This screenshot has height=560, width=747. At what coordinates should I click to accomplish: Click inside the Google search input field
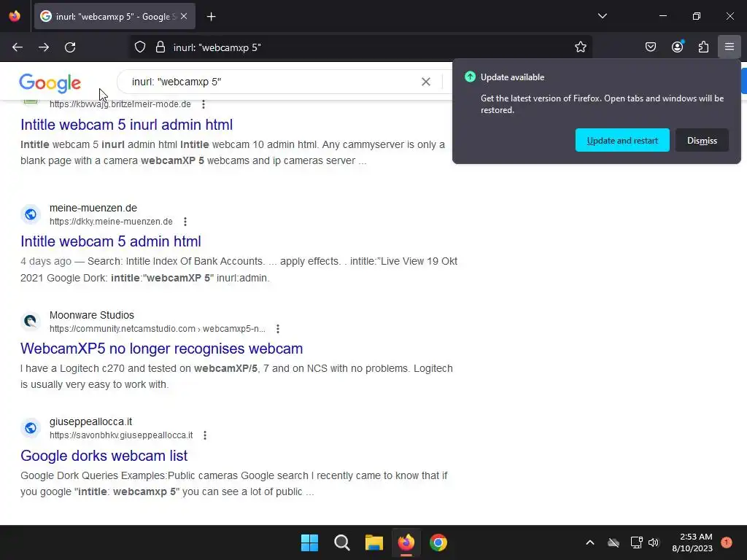[271, 82]
